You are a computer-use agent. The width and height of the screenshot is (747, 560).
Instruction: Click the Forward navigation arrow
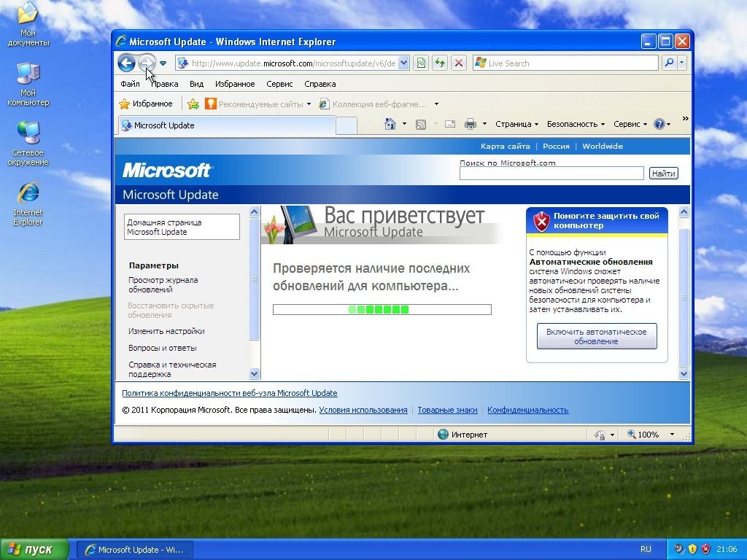point(147,63)
